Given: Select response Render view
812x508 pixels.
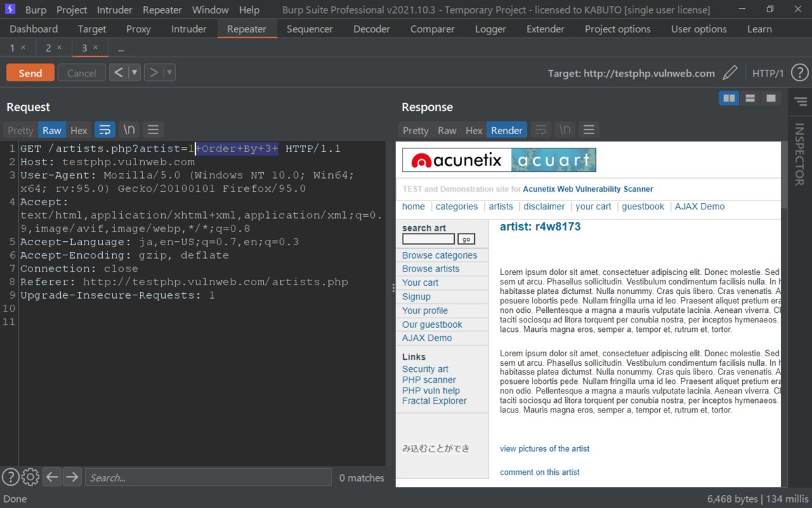Looking at the screenshot, I should pyautogui.click(x=507, y=130).
